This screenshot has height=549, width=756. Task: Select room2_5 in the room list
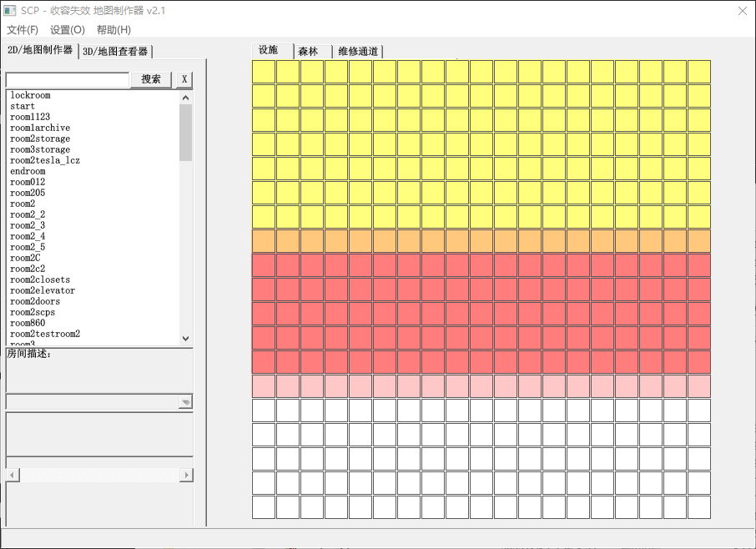pos(28,247)
